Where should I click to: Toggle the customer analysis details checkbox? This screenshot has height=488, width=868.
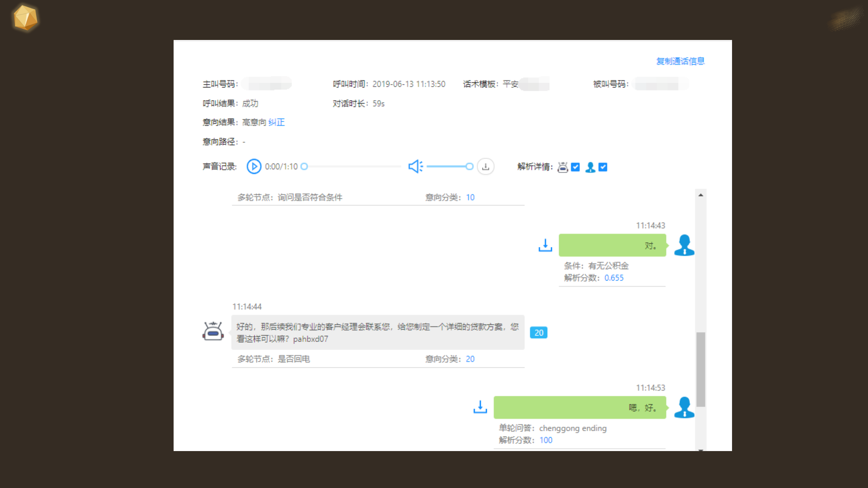tap(603, 167)
